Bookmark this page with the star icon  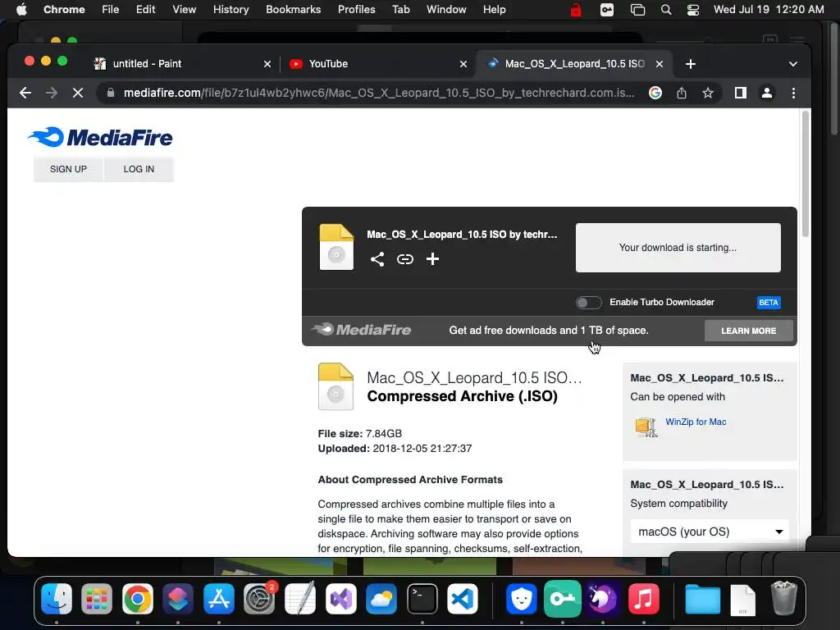(708, 93)
